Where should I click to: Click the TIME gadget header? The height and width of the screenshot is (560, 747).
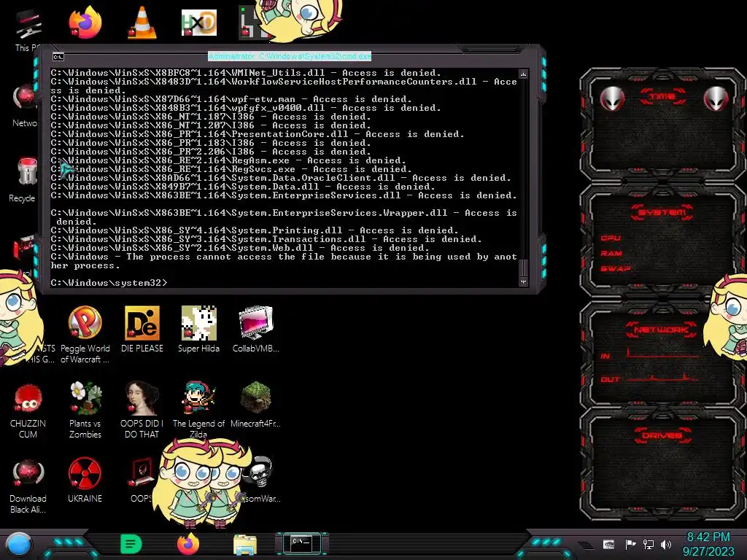tap(662, 97)
